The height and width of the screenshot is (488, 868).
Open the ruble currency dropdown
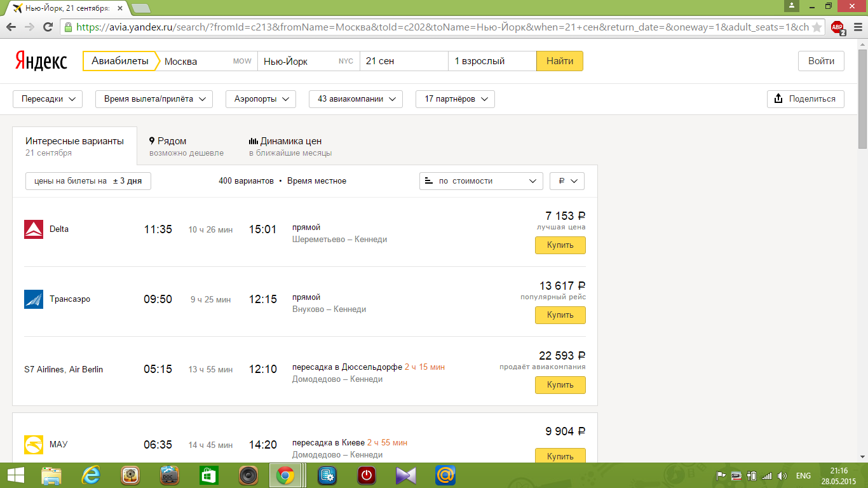click(567, 181)
